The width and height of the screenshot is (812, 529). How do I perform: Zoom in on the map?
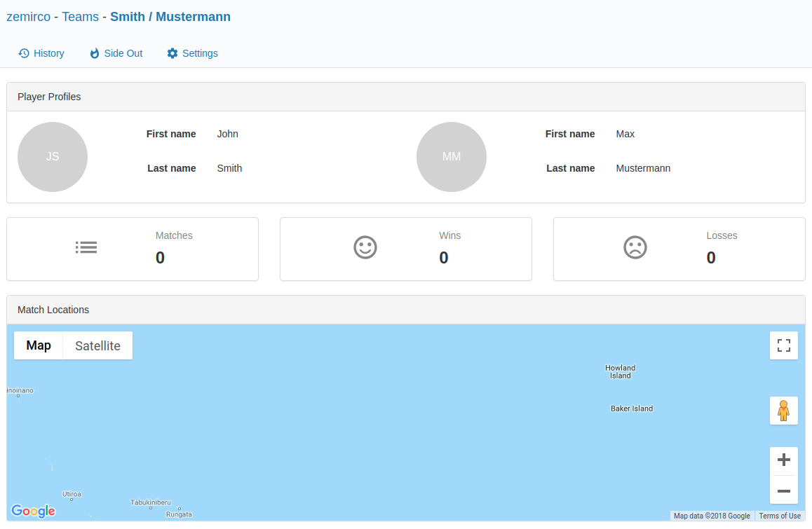pyautogui.click(x=783, y=460)
